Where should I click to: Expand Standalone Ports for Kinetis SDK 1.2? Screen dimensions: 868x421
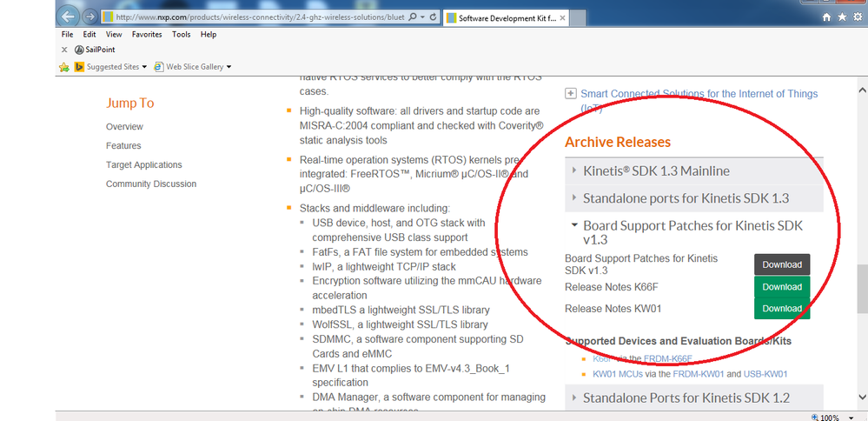(x=694, y=398)
